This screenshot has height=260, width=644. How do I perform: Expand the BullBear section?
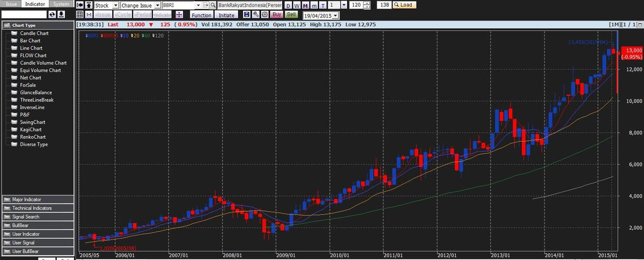click(38, 225)
